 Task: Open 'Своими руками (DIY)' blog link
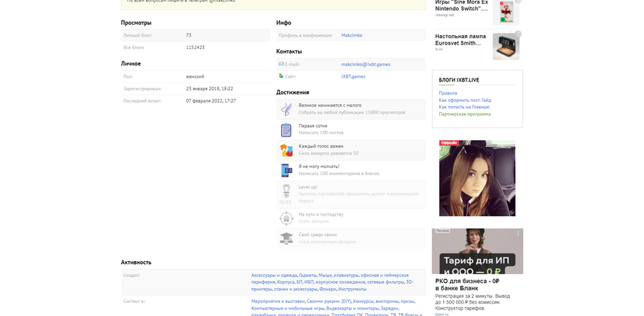329,301
